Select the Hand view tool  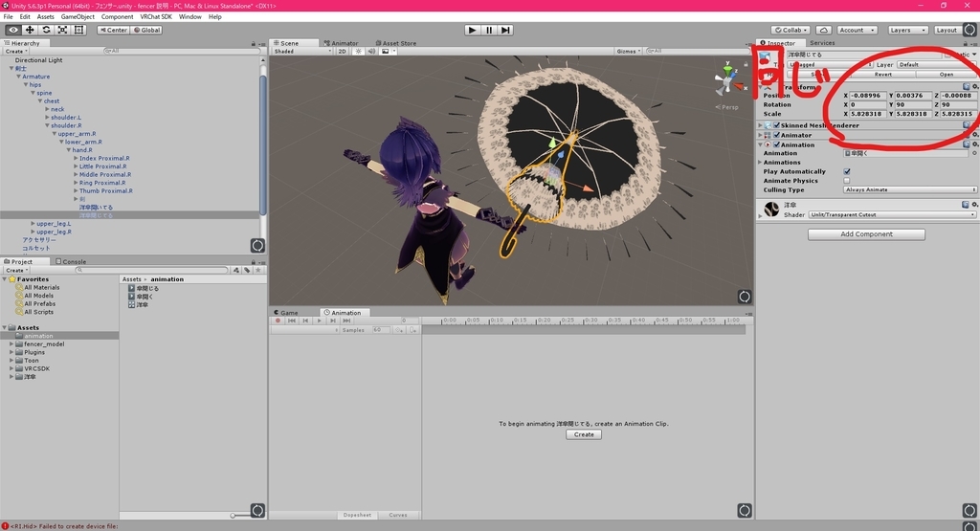coord(13,30)
